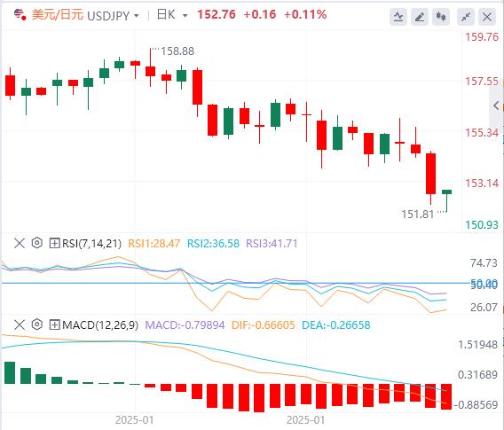Open the indicator line chart tool icon
Viewport: 504px width, 430px height.
(398, 16)
